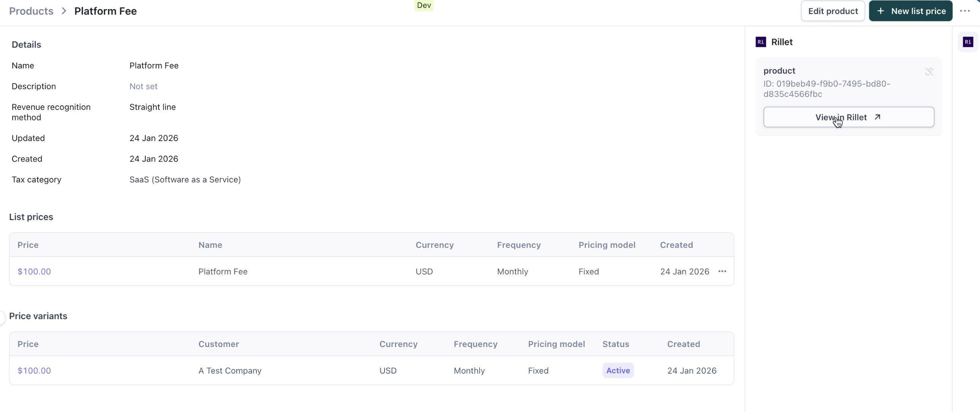Click the Rillet product ID text
The height and width of the screenshot is (412, 980).
pyautogui.click(x=826, y=89)
